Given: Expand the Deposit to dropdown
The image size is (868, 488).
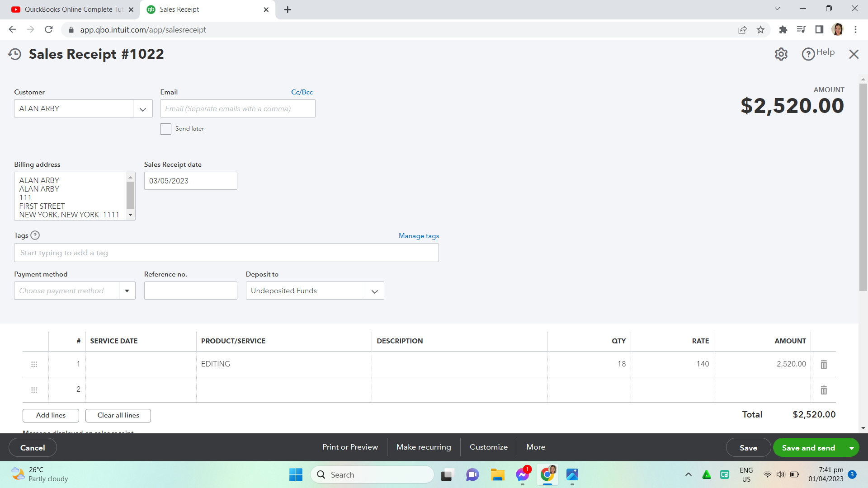Looking at the screenshot, I should (x=374, y=291).
